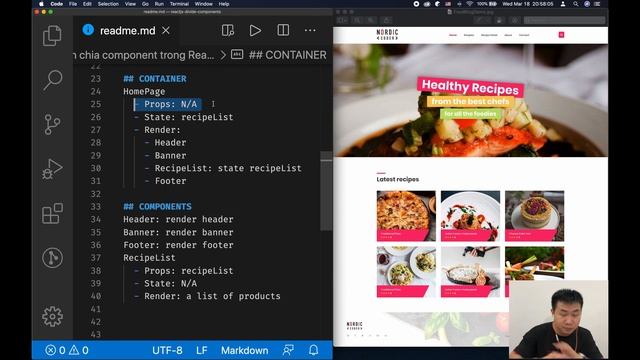The image size is (640, 360).
Task: Click 'Render: a list of products' line 40
Action: coord(212,296)
